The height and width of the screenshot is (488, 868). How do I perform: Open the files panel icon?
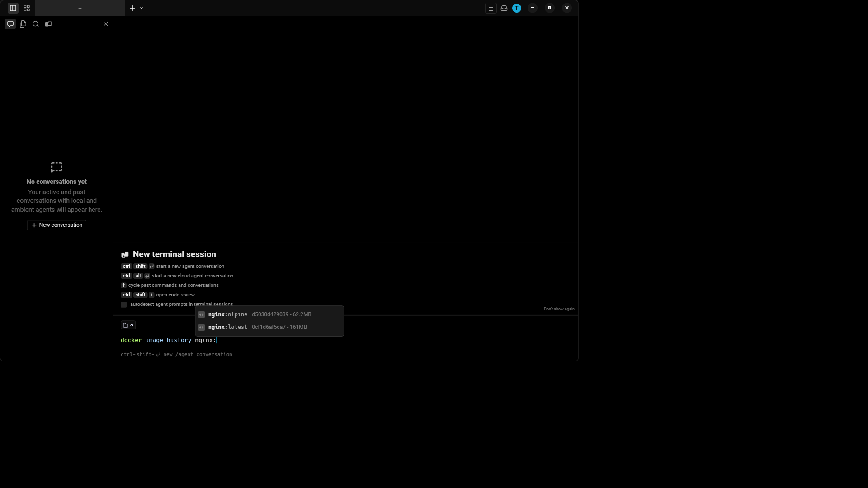point(23,24)
